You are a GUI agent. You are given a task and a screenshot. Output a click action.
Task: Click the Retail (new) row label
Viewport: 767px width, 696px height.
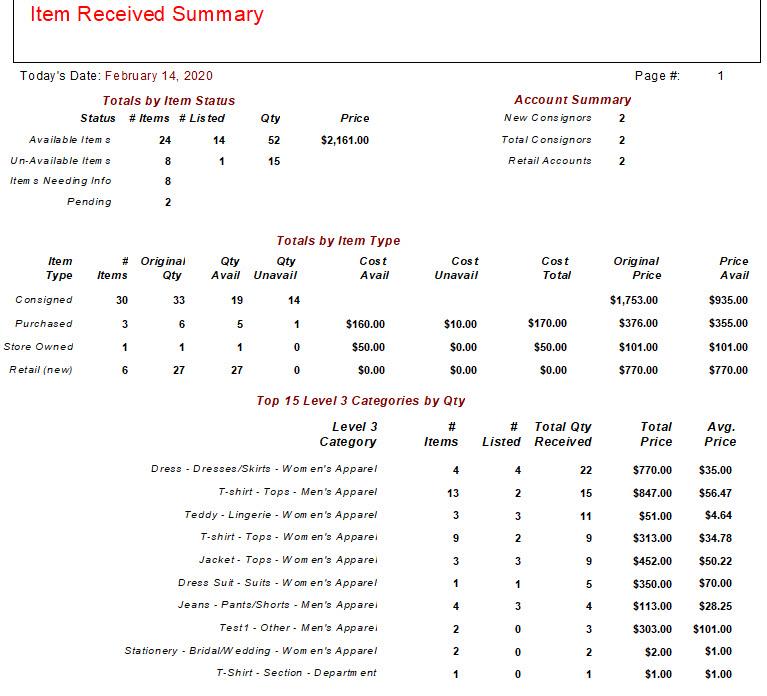(x=41, y=370)
